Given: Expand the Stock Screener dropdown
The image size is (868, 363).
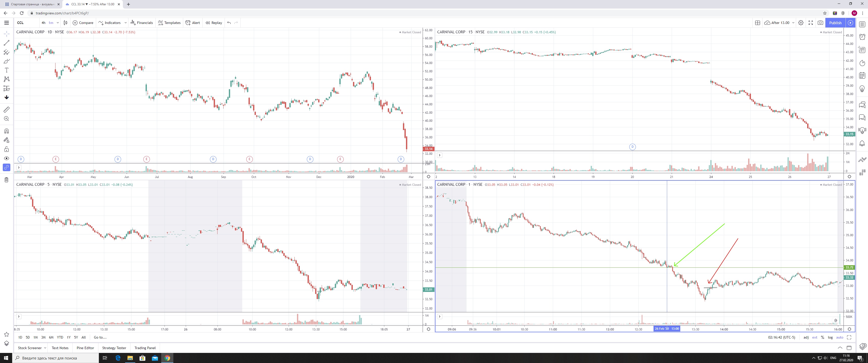Looking at the screenshot, I should (x=45, y=348).
